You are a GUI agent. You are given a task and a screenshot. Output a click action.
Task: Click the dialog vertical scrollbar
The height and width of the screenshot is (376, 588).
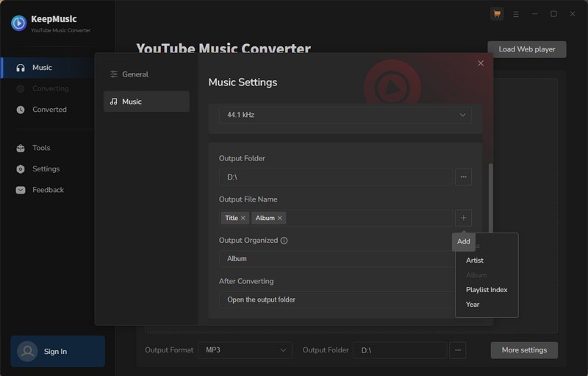(490, 198)
